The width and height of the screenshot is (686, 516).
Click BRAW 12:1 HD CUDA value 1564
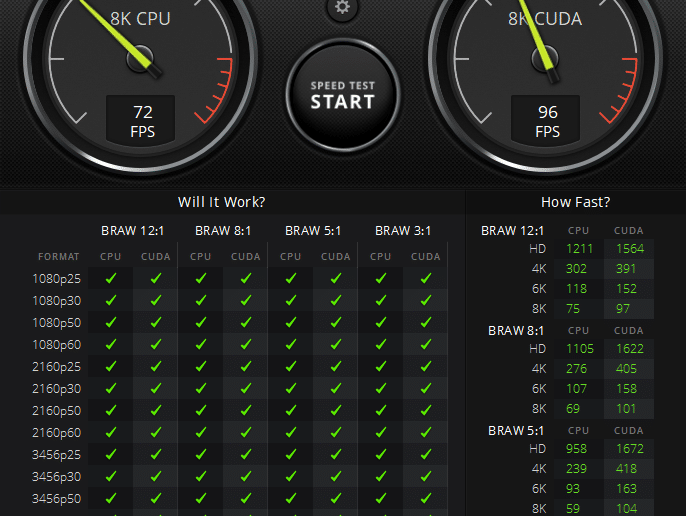tap(630, 249)
